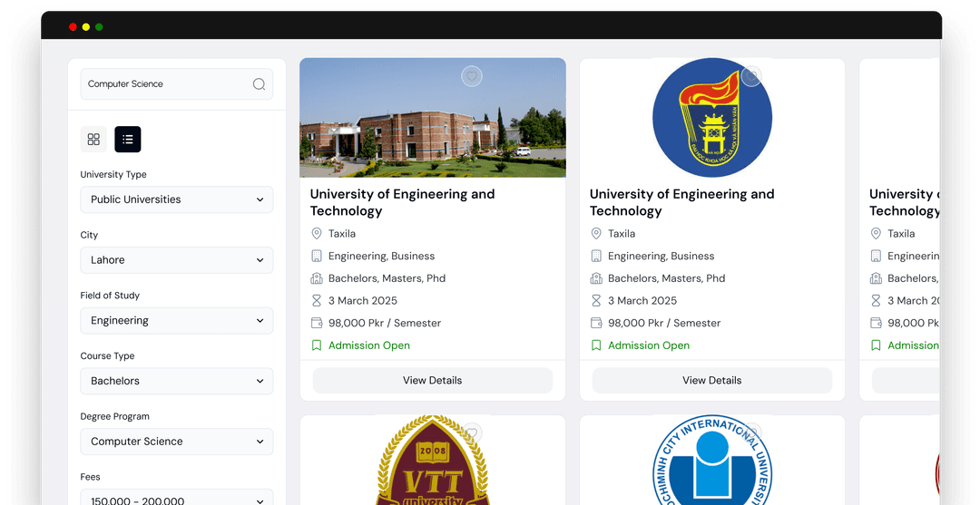Image resolution: width=980 pixels, height=505 pixels.
Task: Click the Computer Science search field
Action: (x=163, y=84)
